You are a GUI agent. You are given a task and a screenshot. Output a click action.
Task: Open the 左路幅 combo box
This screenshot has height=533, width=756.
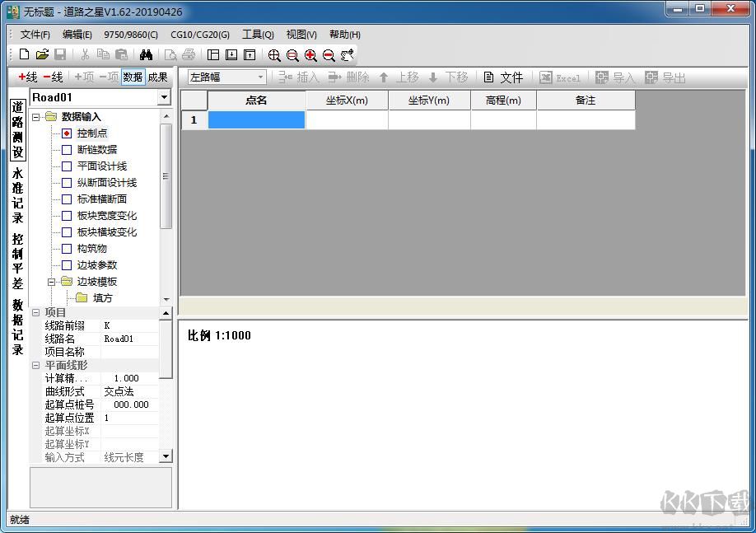point(260,77)
